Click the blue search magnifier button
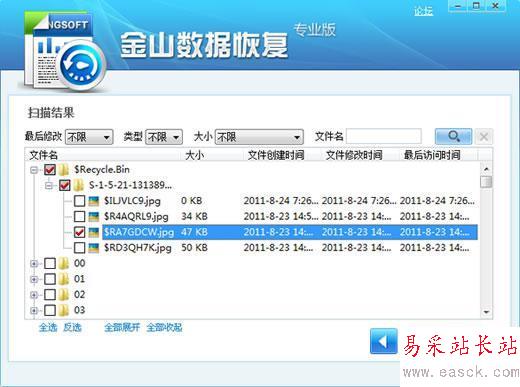The height and width of the screenshot is (387, 520). coord(453,136)
